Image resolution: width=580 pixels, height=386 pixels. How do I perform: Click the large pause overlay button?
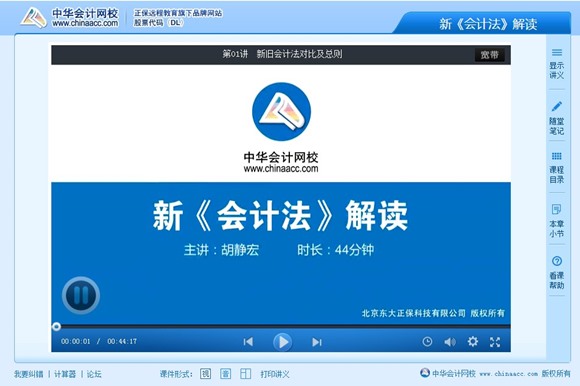[x=81, y=295]
